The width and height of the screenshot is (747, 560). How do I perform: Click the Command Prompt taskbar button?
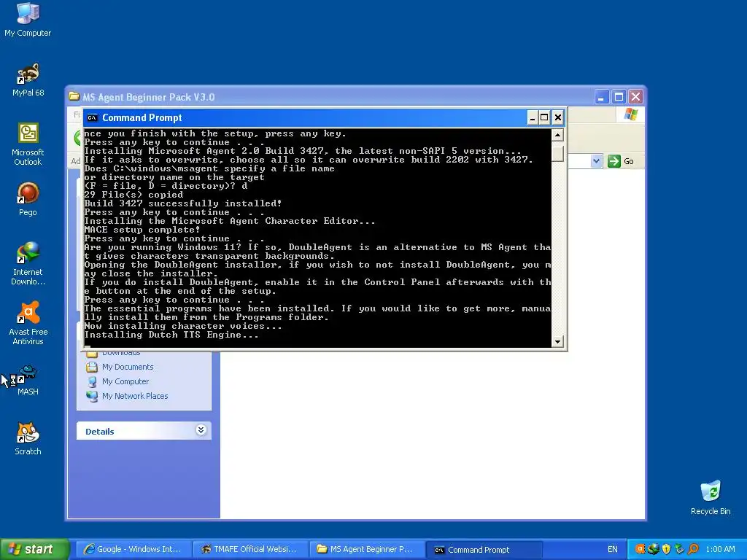click(483, 550)
